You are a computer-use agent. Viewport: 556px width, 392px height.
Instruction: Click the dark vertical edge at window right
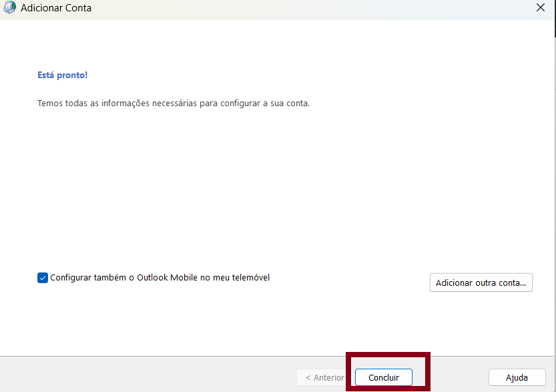click(x=555, y=200)
